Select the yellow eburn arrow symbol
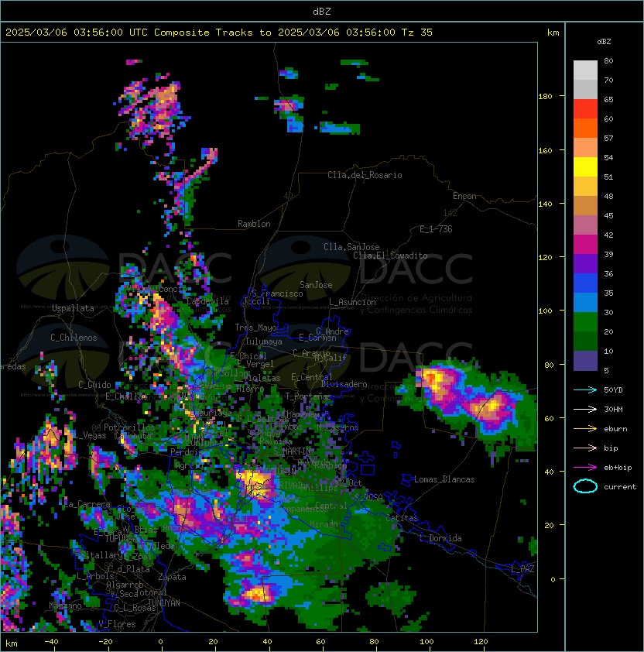This screenshot has height=652, width=644. tap(585, 429)
